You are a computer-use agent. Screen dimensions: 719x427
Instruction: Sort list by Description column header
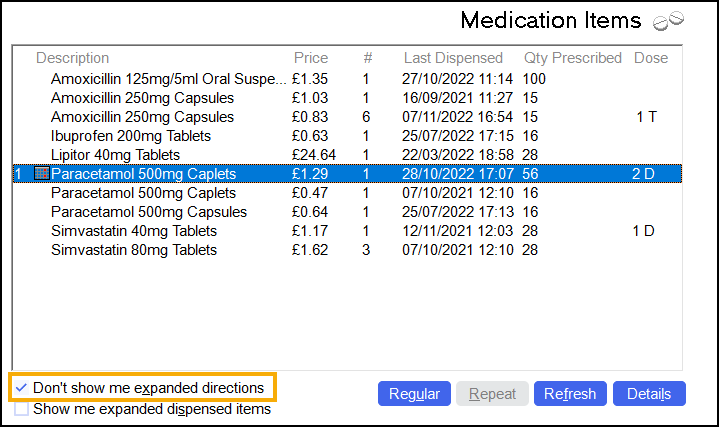[x=72, y=58]
